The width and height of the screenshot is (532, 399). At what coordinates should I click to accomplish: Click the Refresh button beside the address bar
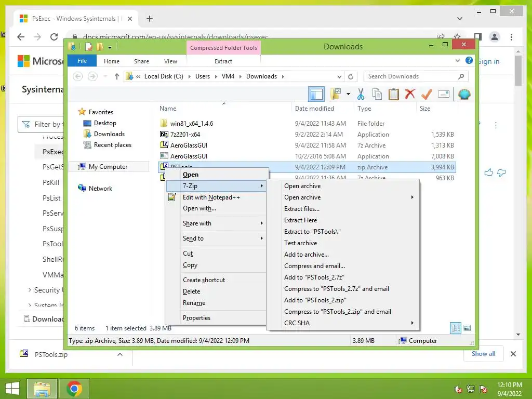coord(351,76)
